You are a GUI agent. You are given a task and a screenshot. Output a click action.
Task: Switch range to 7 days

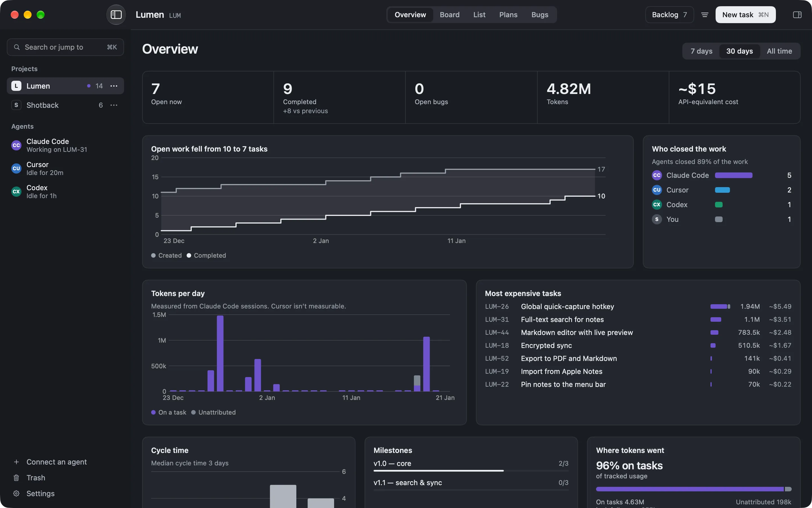coord(701,51)
